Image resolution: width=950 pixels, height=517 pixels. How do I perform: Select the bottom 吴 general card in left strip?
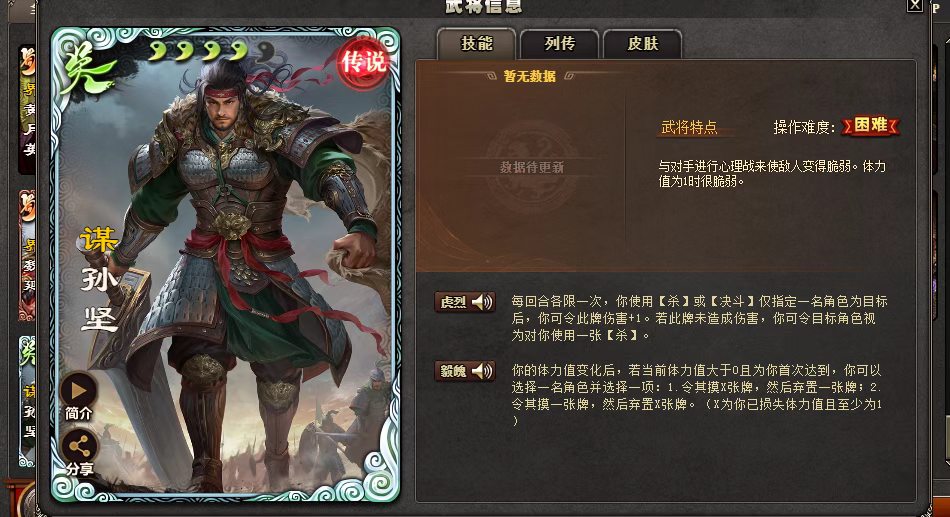pos(27,401)
